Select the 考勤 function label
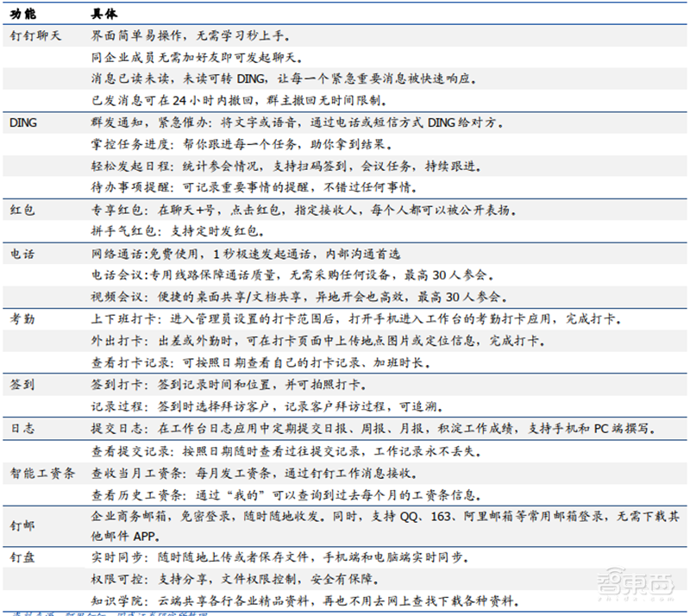The height and width of the screenshot is (616, 690). coord(22,319)
